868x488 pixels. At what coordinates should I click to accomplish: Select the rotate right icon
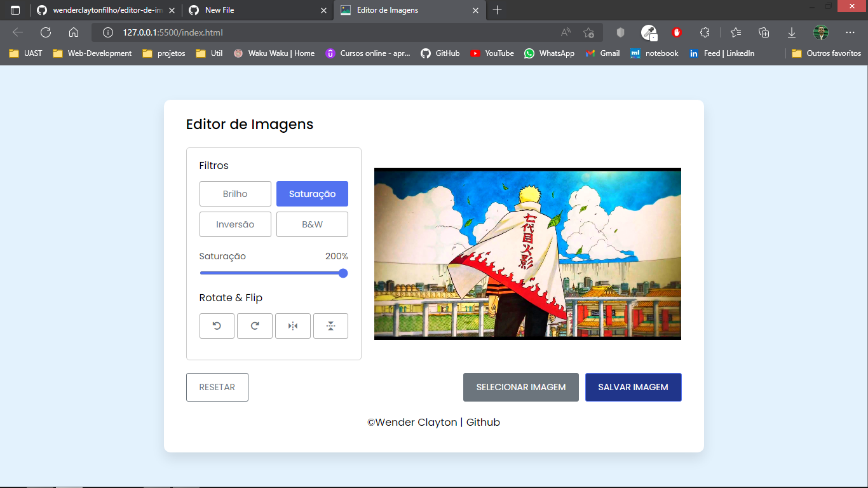(x=254, y=325)
